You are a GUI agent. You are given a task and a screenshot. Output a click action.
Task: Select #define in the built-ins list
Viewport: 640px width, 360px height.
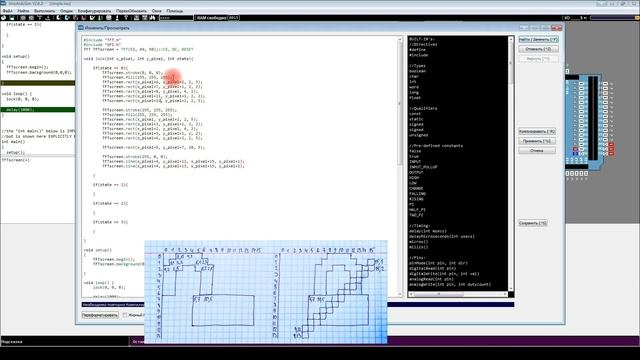pyautogui.click(x=417, y=50)
